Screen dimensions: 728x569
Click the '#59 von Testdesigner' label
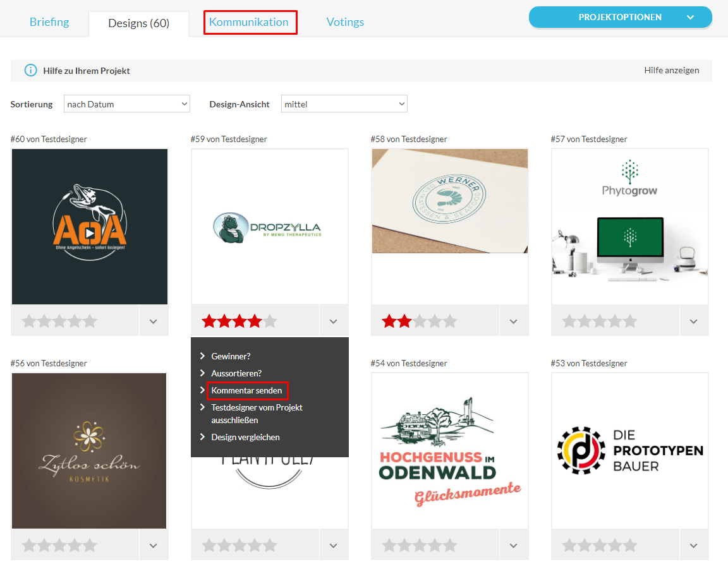point(229,139)
